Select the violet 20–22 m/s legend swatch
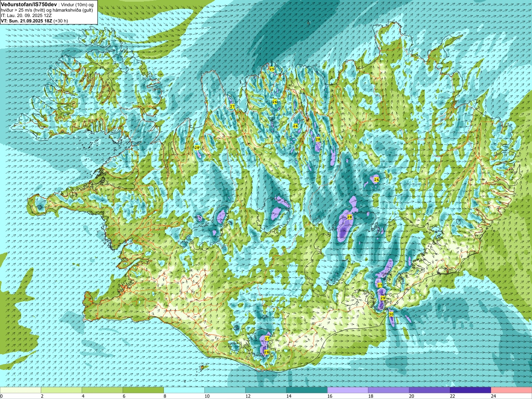The height and width of the screenshot is (399, 532). 430,390
